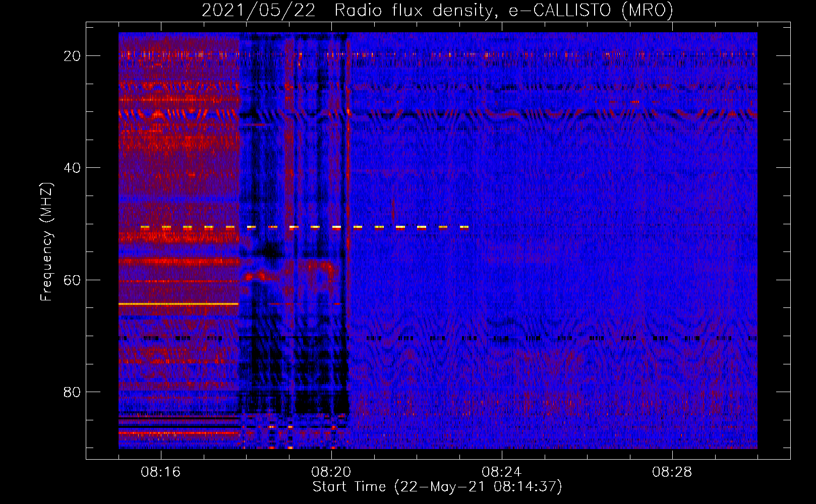Click the solid yellow line near 64 MHz
Image resolution: width=816 pixels, height=504 pixels.
tap(179, 304)
